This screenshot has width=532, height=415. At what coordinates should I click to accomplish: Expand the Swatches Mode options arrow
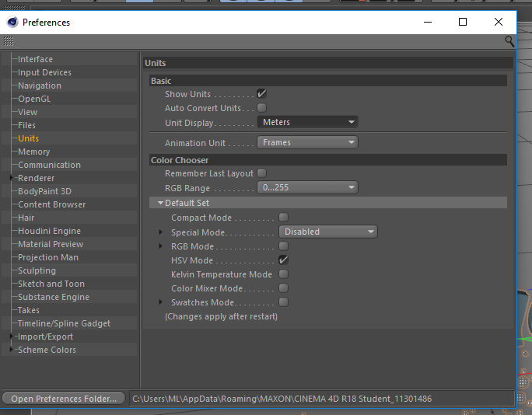coord(161,302)
